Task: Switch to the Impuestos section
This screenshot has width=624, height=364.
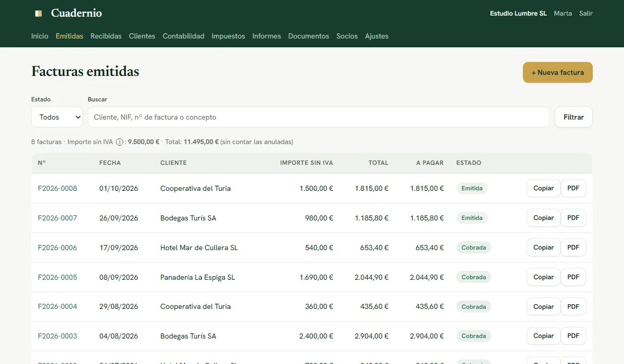Action: (x=228, y=36)
